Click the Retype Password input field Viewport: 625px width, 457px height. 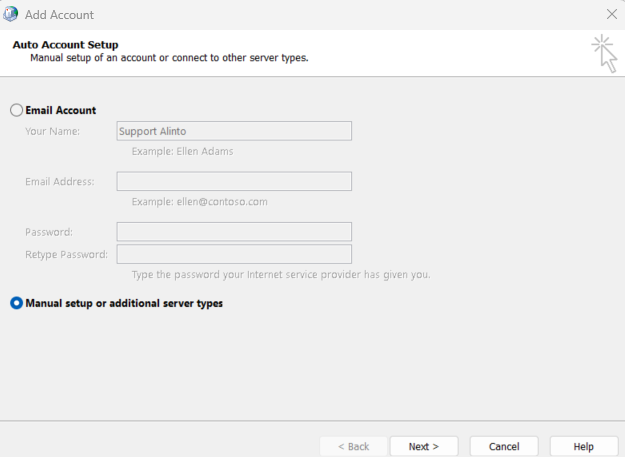coord(234,254)
